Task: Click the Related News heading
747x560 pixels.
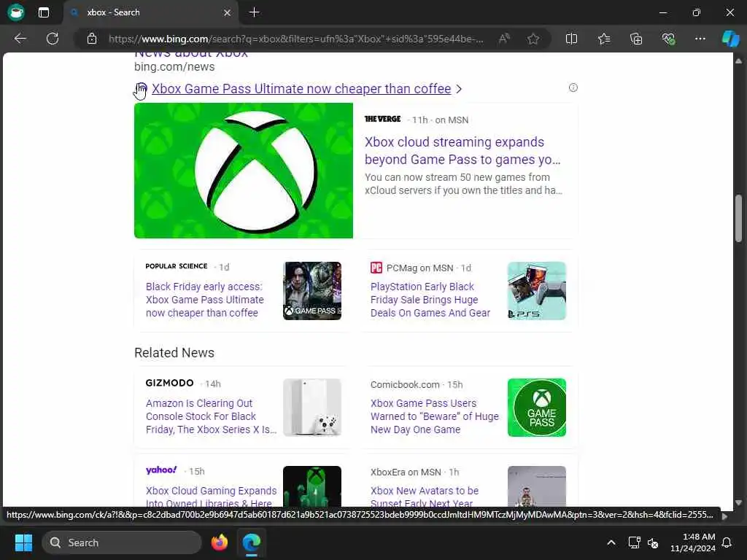Action: pos(174,353)
